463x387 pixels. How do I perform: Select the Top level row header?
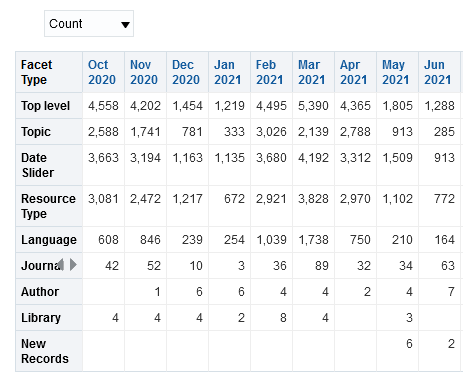click(x=49, y=106)
